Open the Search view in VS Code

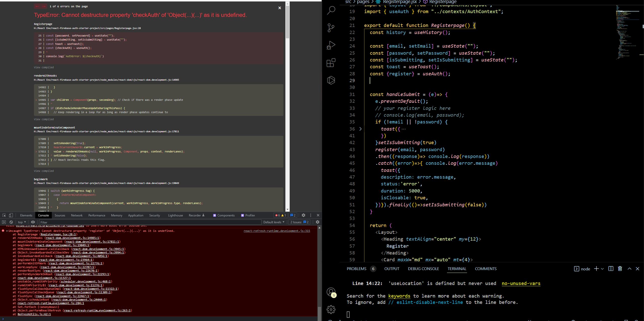coord(331,10)
